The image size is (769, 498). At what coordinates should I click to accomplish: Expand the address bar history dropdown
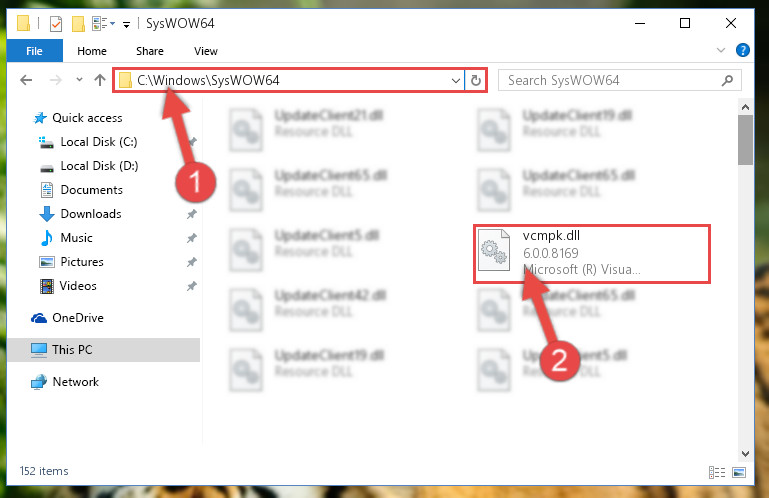click(x=456, y=80)
